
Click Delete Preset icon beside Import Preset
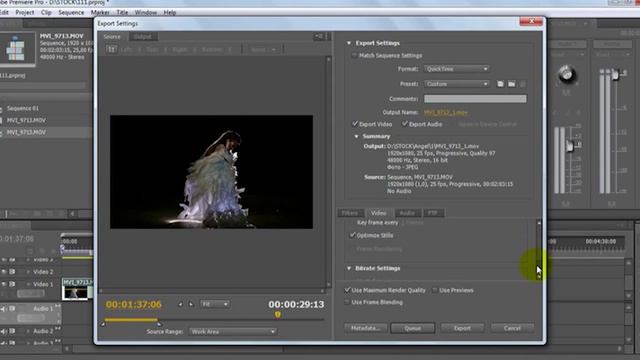(x=522, y=84)
